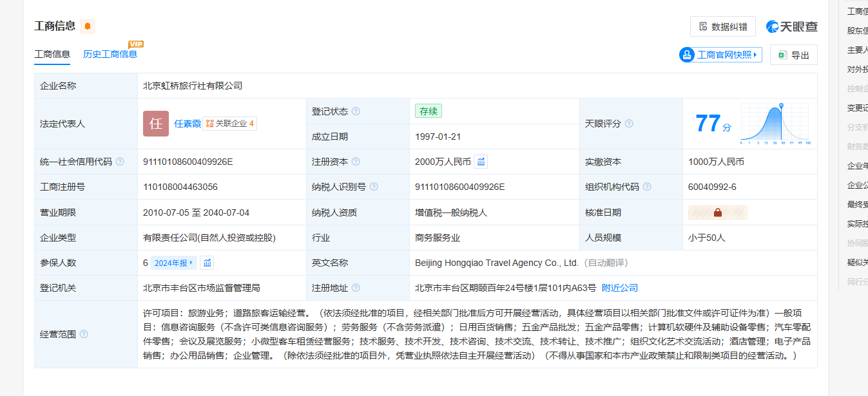The image size is (868, 396).
Task: Go to 对外投资 in side navigation
Action: click(858, 70)
